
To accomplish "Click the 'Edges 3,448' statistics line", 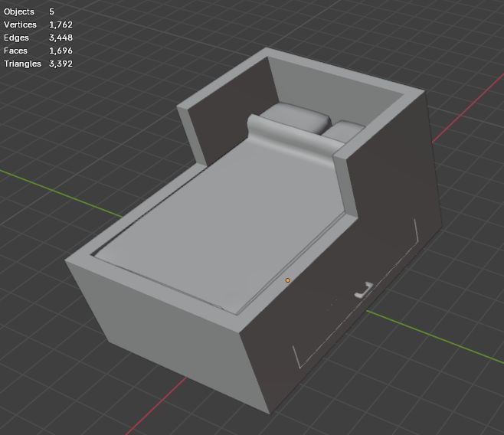I will point(38,38).
